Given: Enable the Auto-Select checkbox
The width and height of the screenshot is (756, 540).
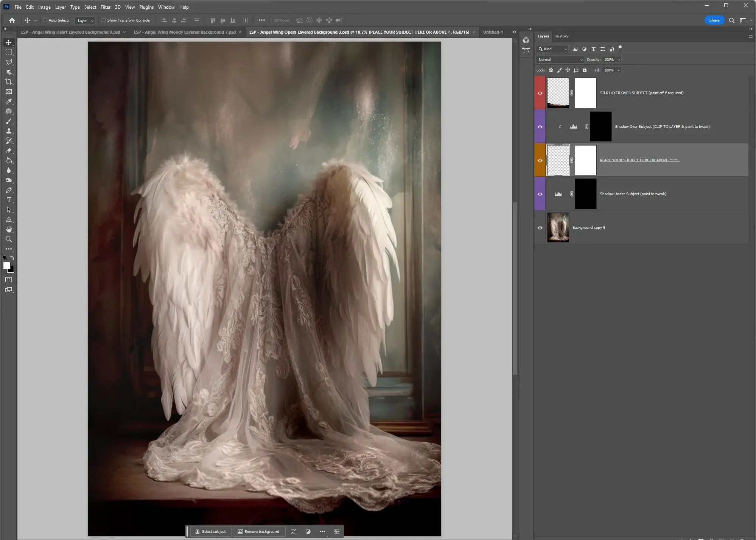Looking at the screenshot, I should click(x=45, y=20).
